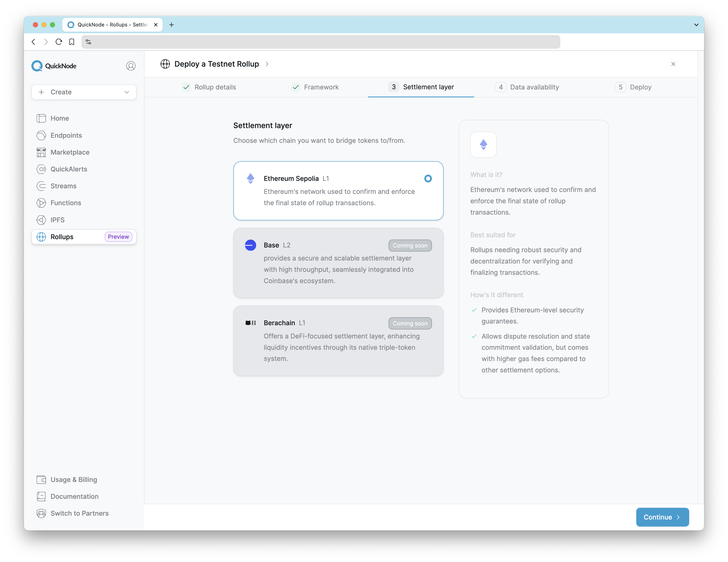Expand the browser tab list chevron
The image size is (728, 562).
tap(696, 25)
